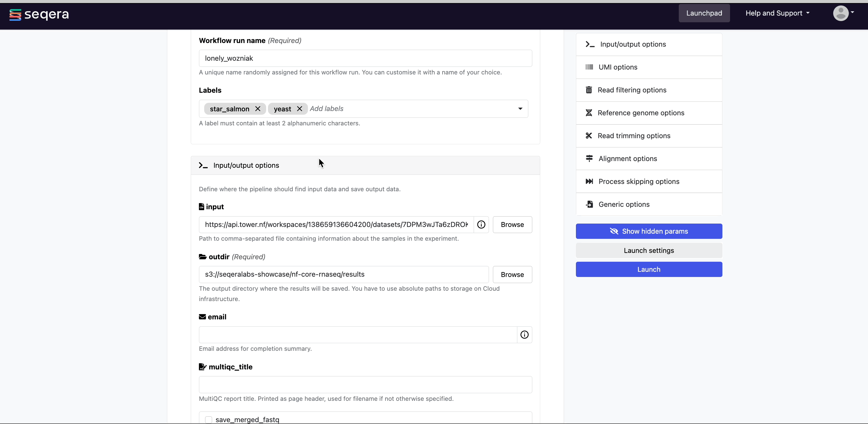The image size is (868, 424).
Task: Click the Read trimming options scissors icon
Action: click(588, 136)
